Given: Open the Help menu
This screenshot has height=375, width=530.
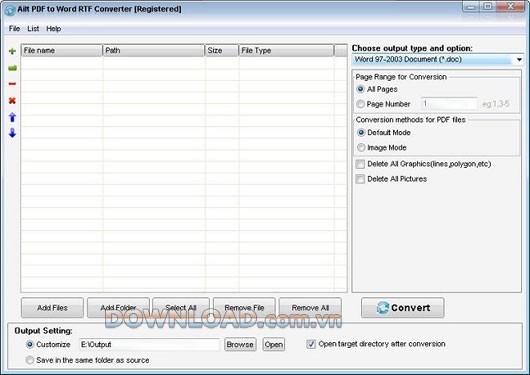Looking at the screenshot, I should 53,29.
